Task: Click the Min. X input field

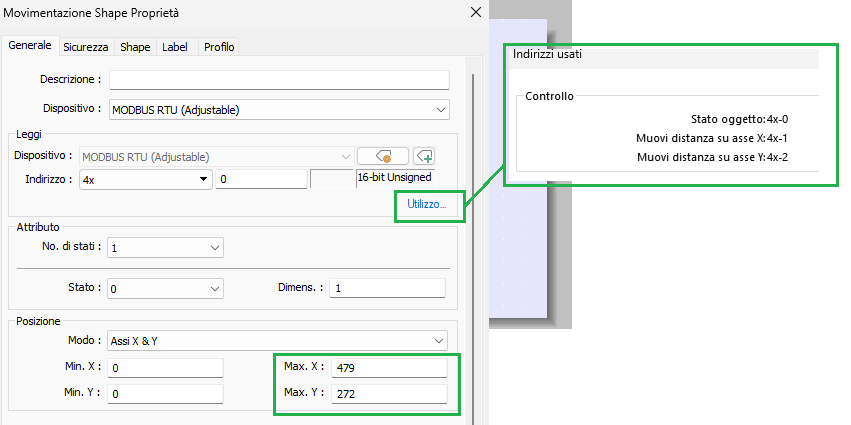Action: (x=166, y=368)
